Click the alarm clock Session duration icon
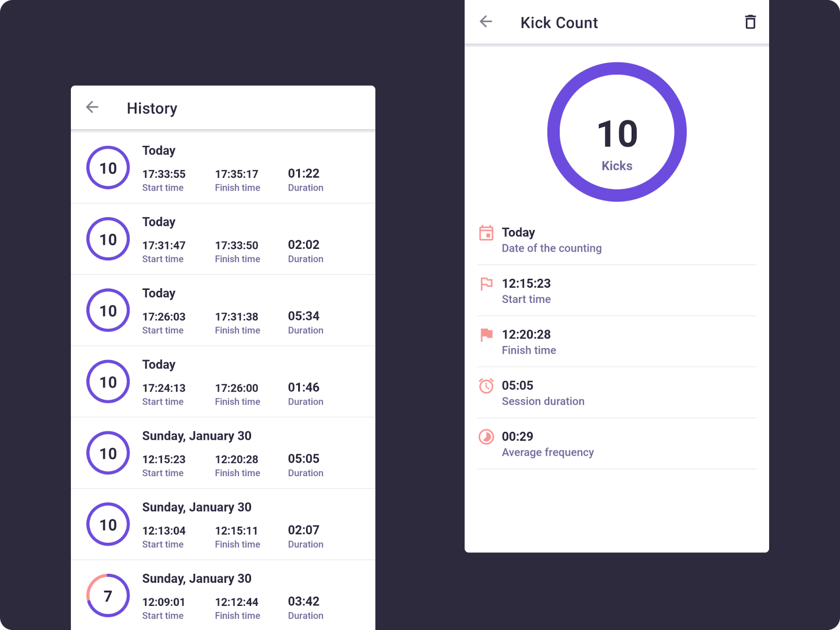Screen dimensions: 840x630 point(486,386)
